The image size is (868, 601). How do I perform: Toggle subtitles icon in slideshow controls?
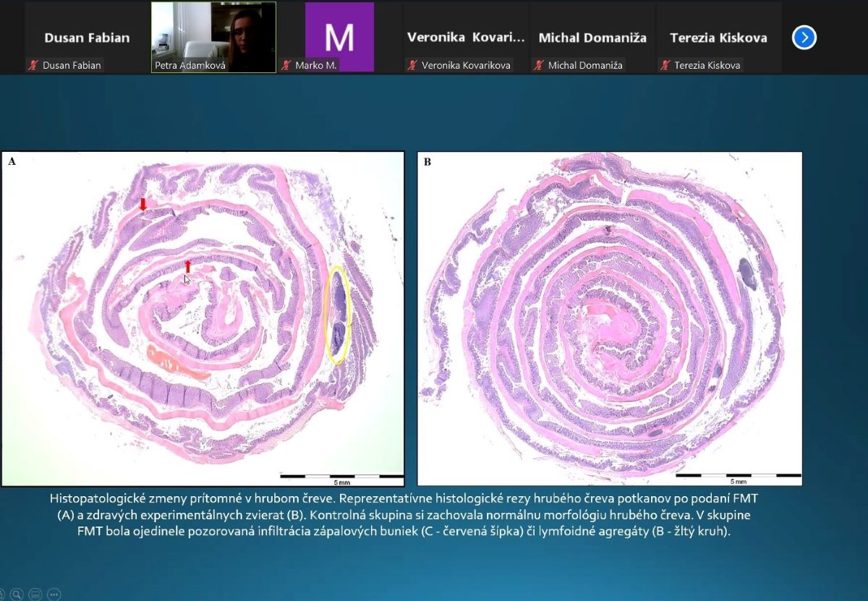click(35, 594)
